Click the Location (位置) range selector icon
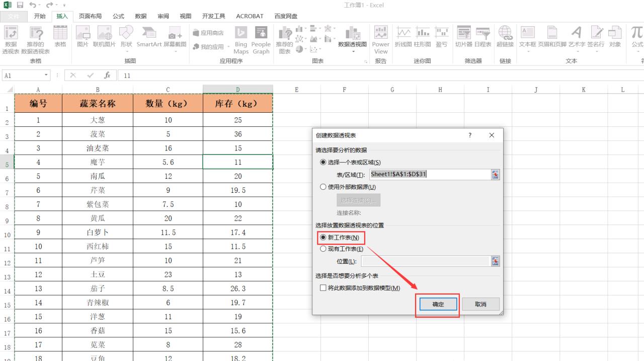 495,261
